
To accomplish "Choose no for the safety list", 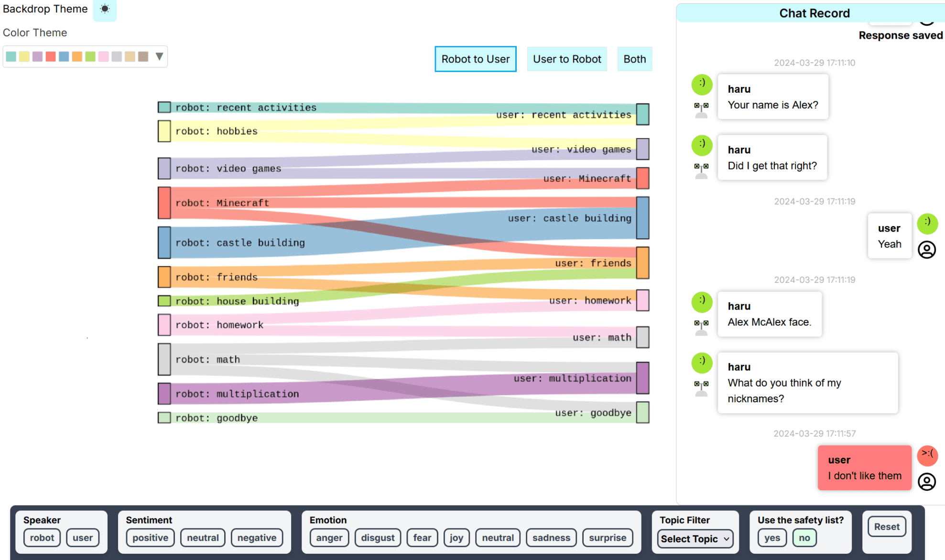I will 804,538.
